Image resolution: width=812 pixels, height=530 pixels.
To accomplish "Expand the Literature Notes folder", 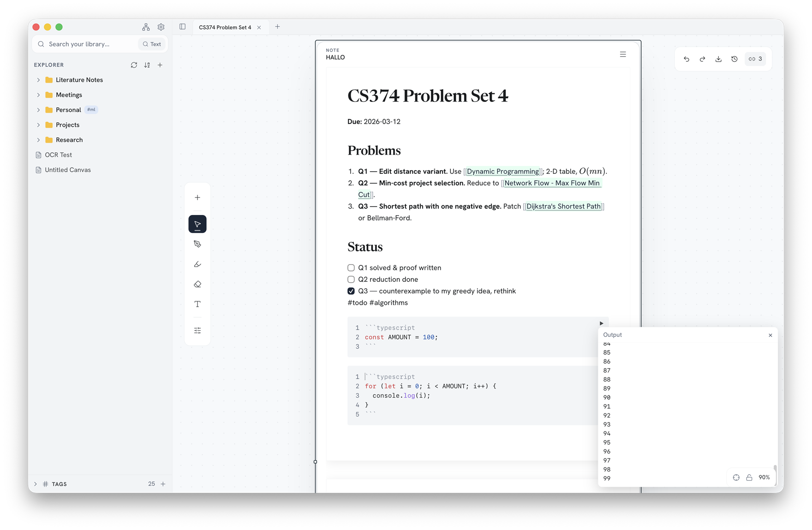I will [38, 80].
